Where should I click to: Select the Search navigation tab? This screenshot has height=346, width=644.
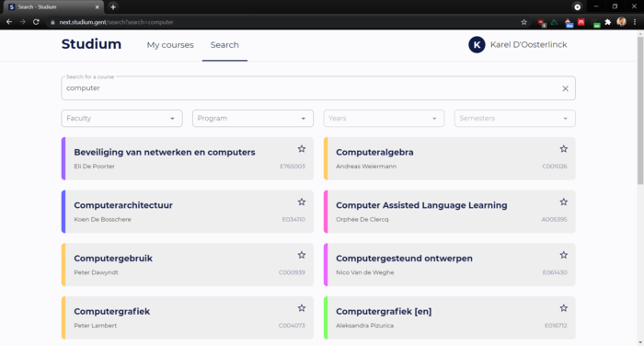[224, 45]
